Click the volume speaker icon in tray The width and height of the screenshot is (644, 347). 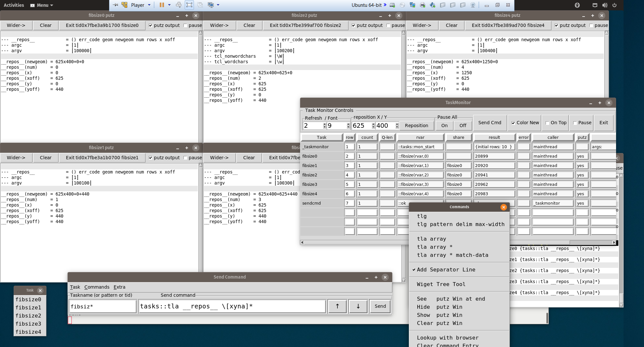605,5
